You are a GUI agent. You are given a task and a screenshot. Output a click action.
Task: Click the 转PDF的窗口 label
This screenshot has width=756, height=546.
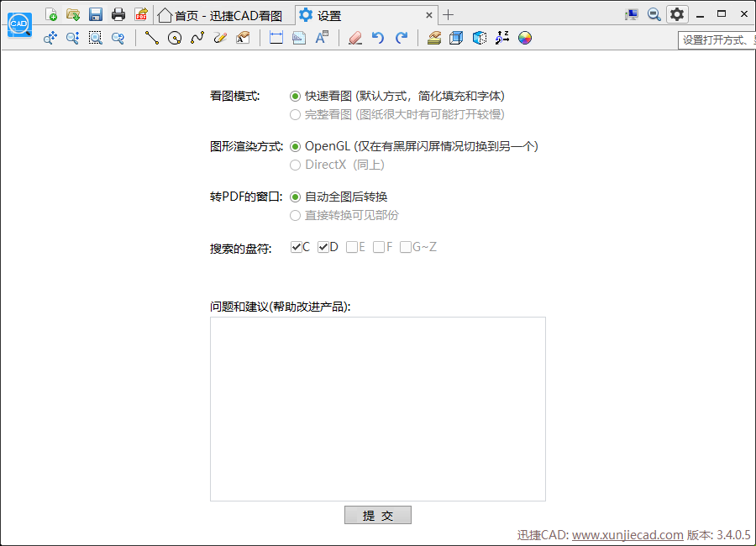[246, 197]
